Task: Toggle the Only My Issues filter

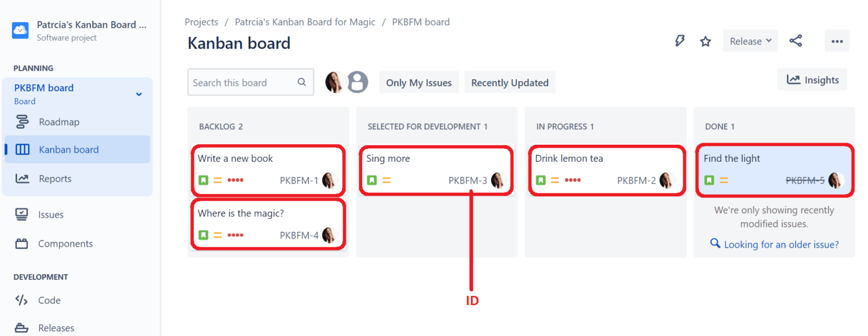Action: [x=419, y=82]
